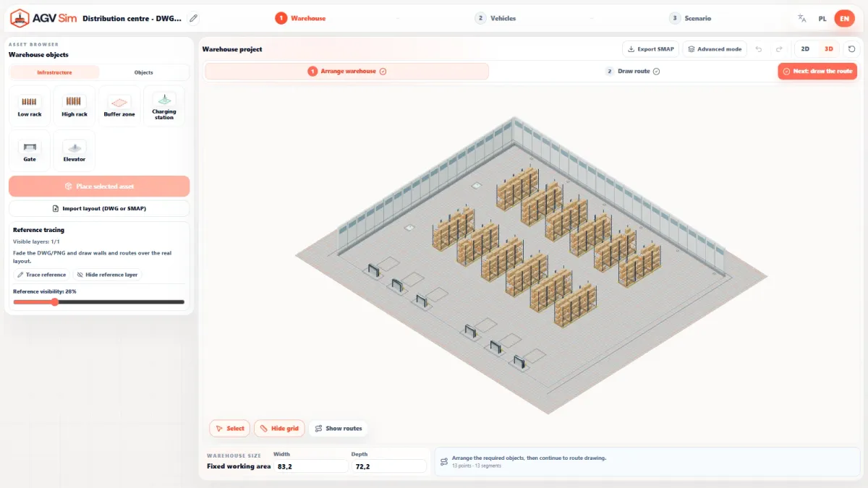Click Place selected asset button

pyautogui.click(x=99, y=187)
